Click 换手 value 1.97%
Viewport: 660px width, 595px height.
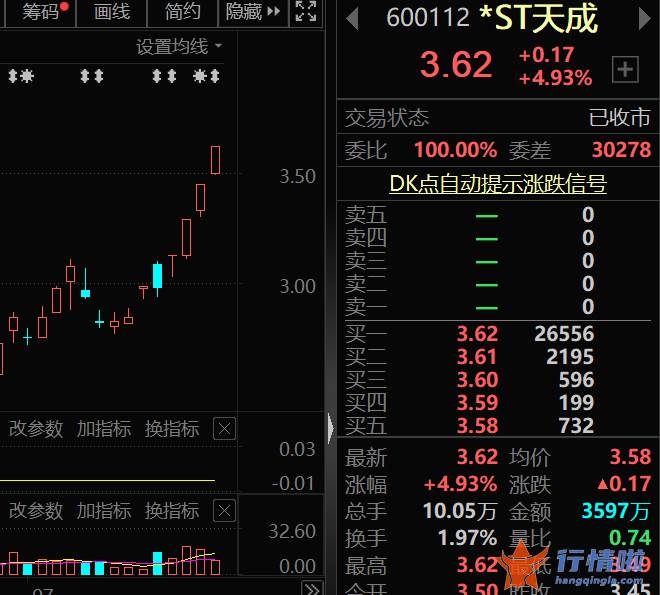[467, 538]
